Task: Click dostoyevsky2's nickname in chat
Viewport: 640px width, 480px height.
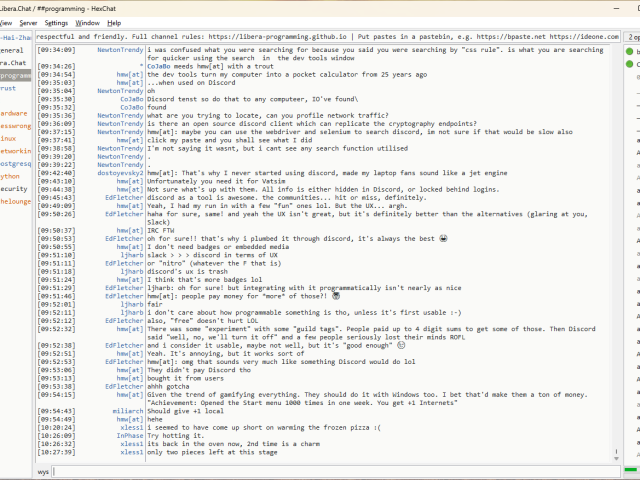Action: [118, 172]
